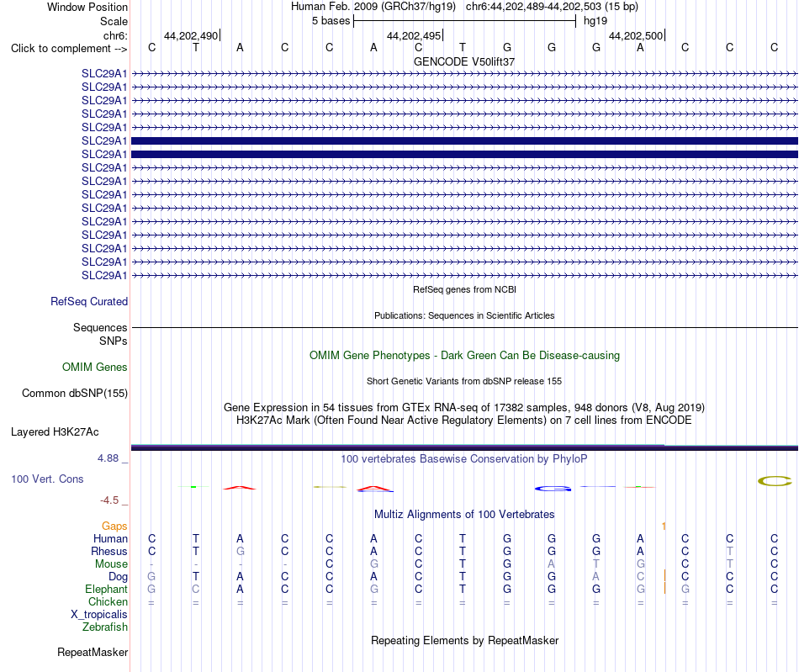Select the Dog alignment row label
This screenshot has width=799, height=672.
(x=119, y=577)
